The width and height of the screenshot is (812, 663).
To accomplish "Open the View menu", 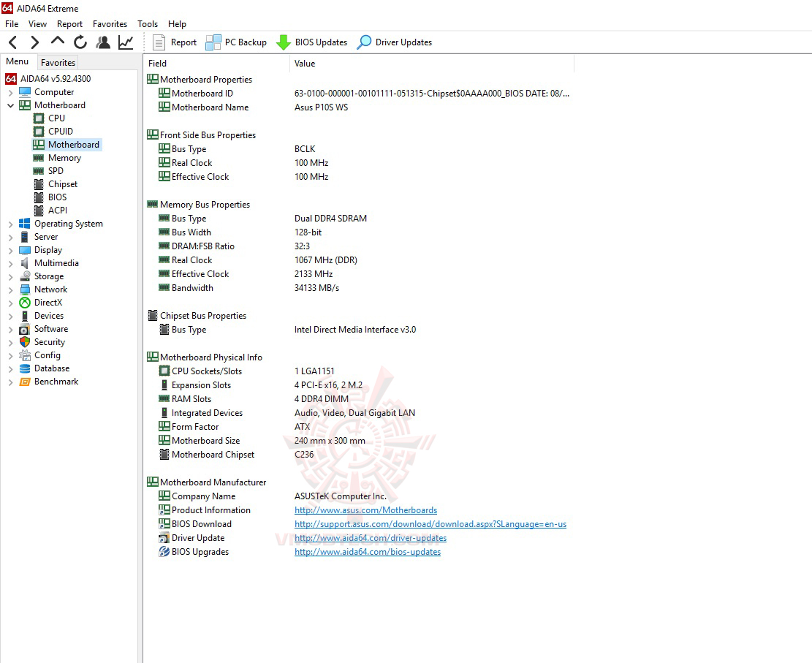I will coord(37,24).
